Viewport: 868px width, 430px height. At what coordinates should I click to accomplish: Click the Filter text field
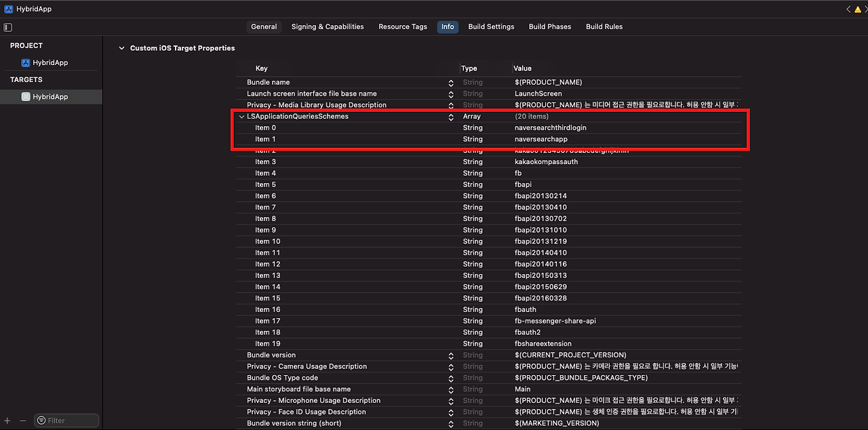coord(71,421)
